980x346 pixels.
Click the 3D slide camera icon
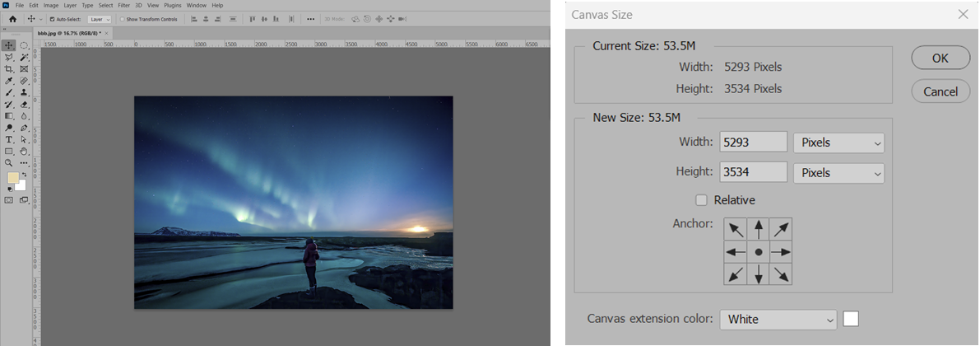pyautogui.click(x=391, y=19)
